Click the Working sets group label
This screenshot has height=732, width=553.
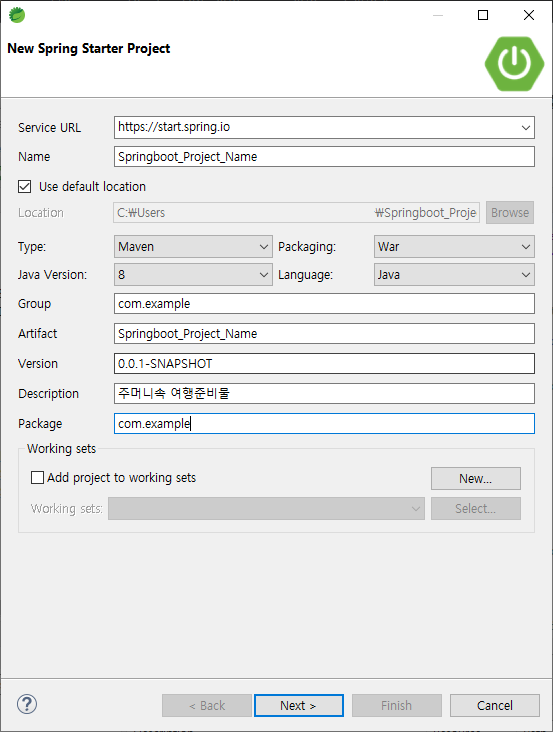(61, 449)
